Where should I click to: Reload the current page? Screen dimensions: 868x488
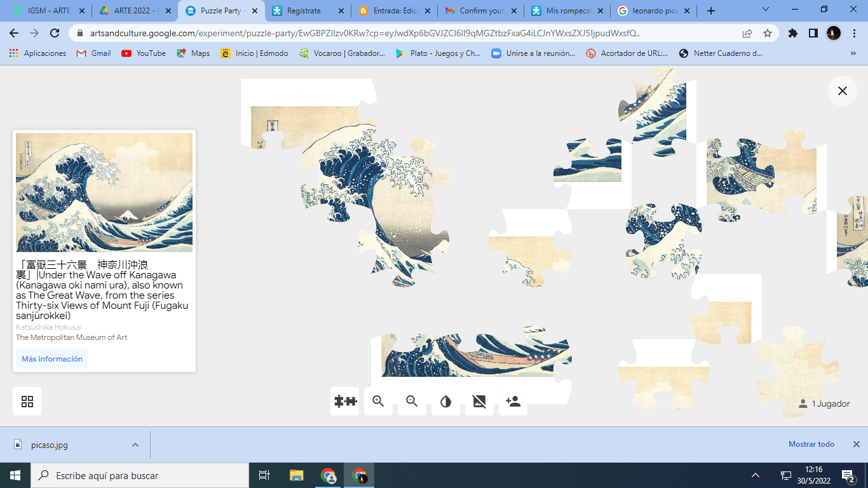[x=55, y=33]
